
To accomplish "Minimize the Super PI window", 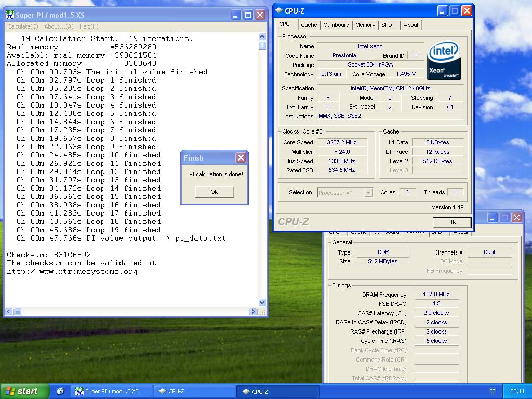I will (x=236, y=15).
